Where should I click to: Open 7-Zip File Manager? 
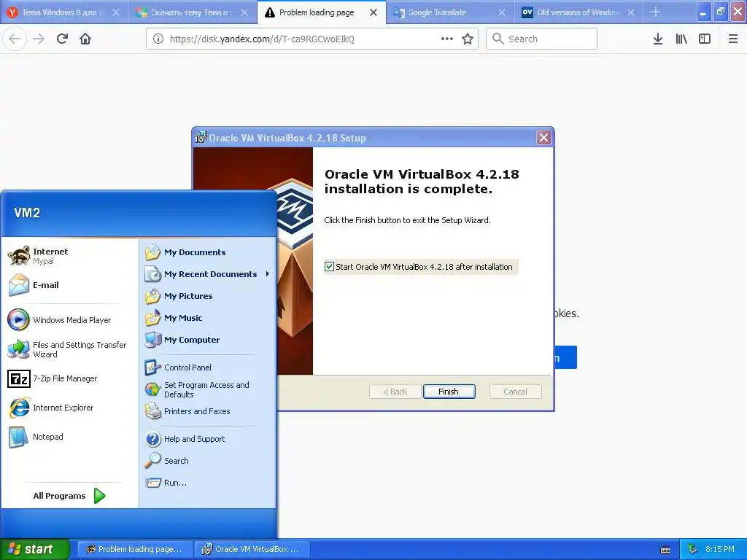[69, 378]
